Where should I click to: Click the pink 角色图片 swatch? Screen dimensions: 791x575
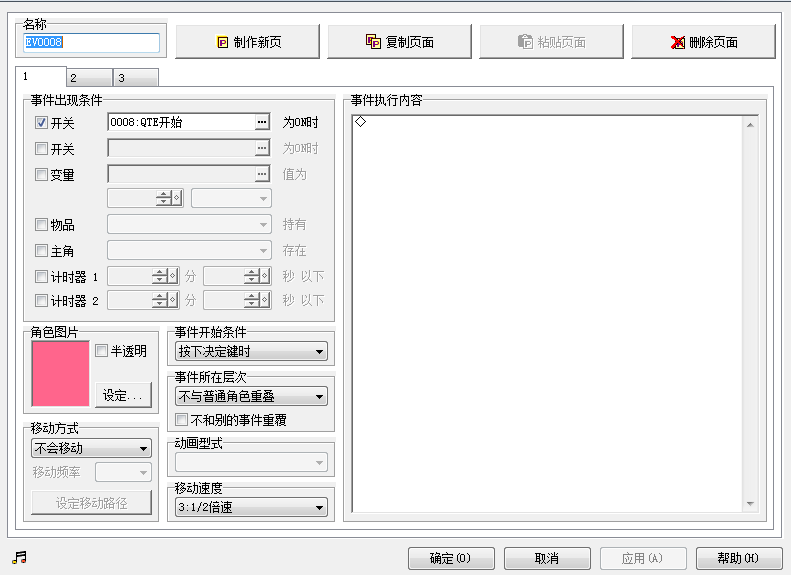(x=60, y=374)
